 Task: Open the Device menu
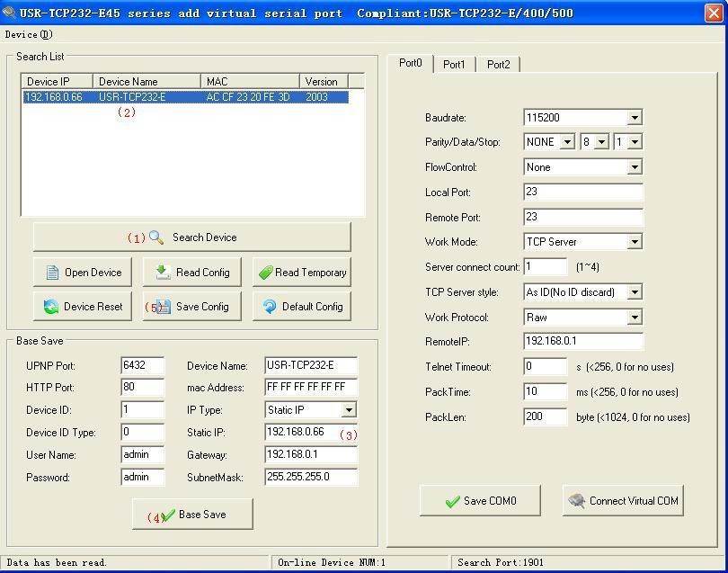pos(22,33)
